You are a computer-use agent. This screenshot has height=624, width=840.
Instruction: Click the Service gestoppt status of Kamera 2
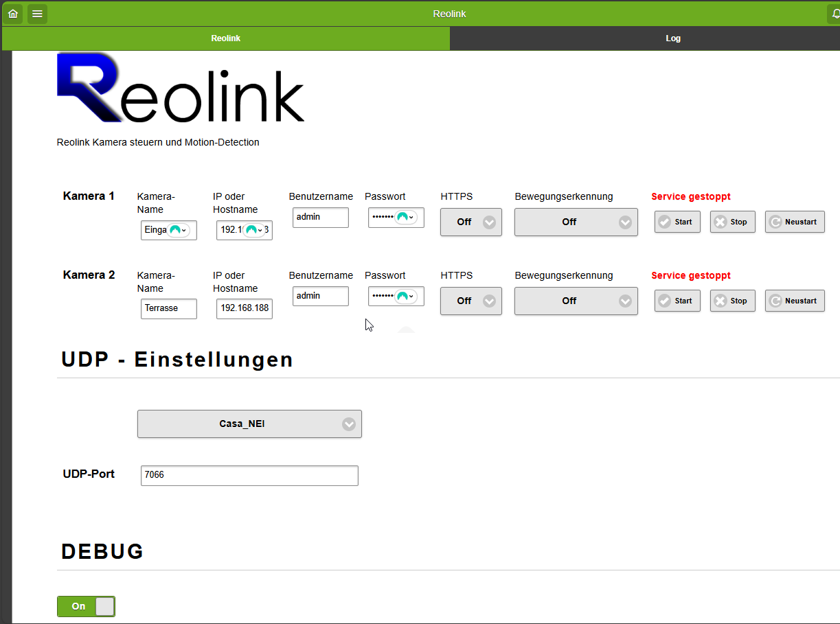coord(691,275)
